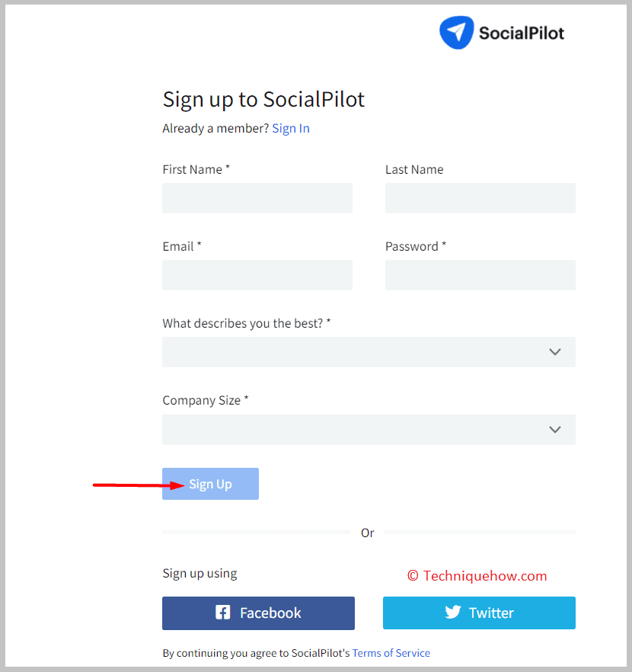Click the 'Or' divider text
This screenshot has height=672, width=632.
pos(367,533)
